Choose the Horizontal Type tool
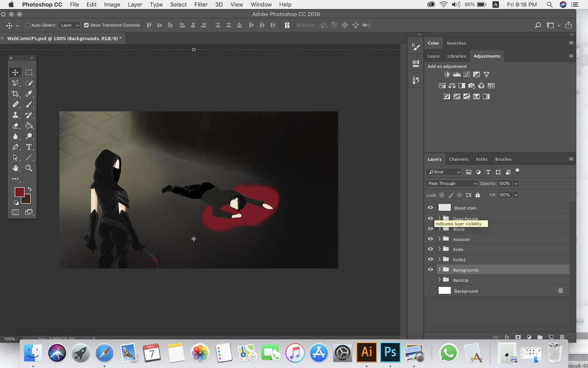The width and height of the screenshot is (588, 368). coord(29,147)
